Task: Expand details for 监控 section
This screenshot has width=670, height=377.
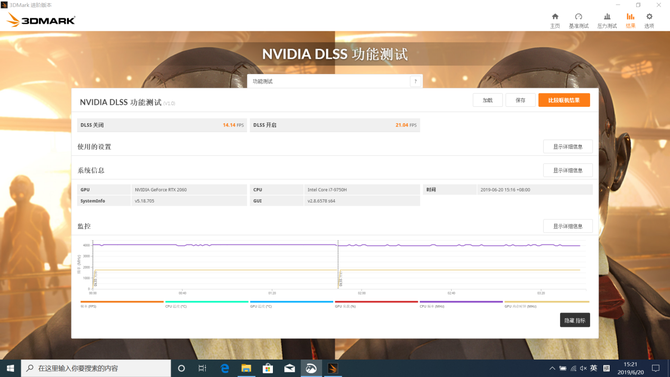Action: (567, 226)
